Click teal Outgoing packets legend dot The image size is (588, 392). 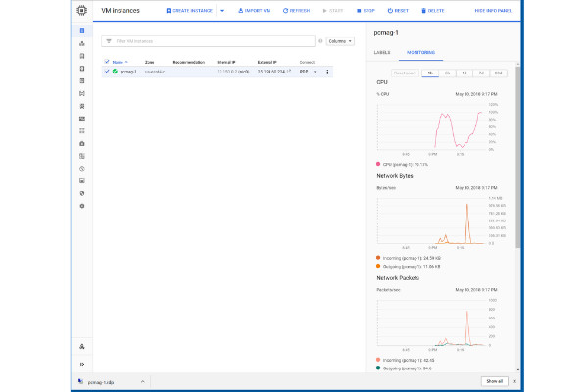(x=378, y=368)
